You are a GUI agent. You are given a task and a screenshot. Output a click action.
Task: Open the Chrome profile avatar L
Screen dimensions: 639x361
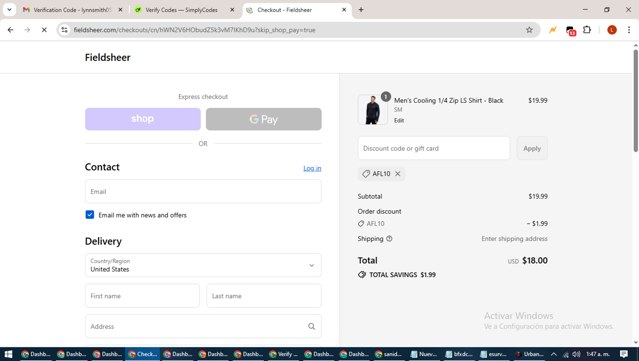(612, 30)
